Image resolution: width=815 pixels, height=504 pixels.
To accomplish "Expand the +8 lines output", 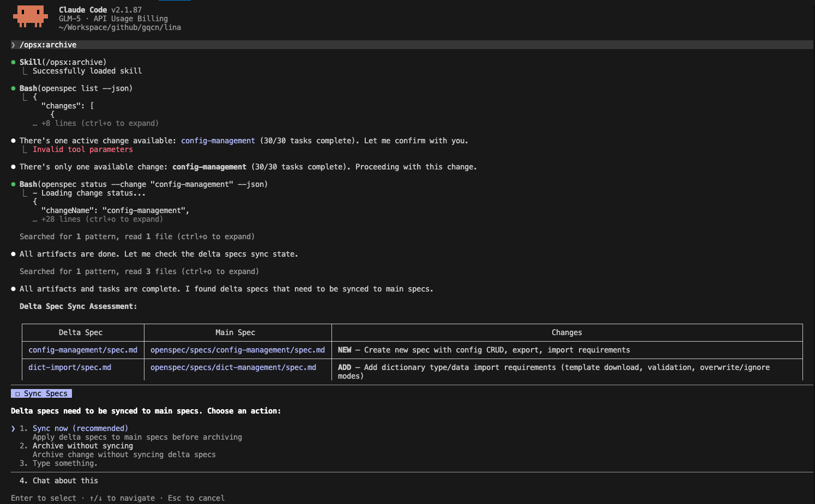I will (100, 123).
